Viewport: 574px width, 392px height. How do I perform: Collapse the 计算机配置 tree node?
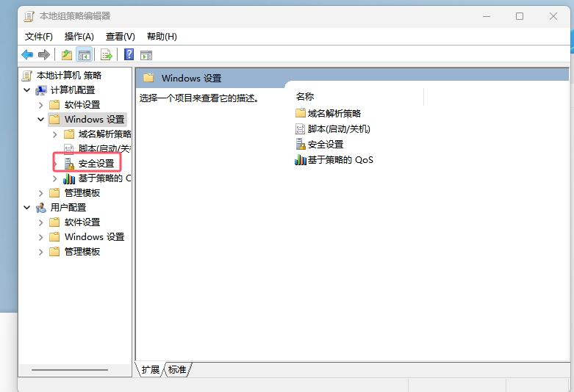(x=27, y=90)
